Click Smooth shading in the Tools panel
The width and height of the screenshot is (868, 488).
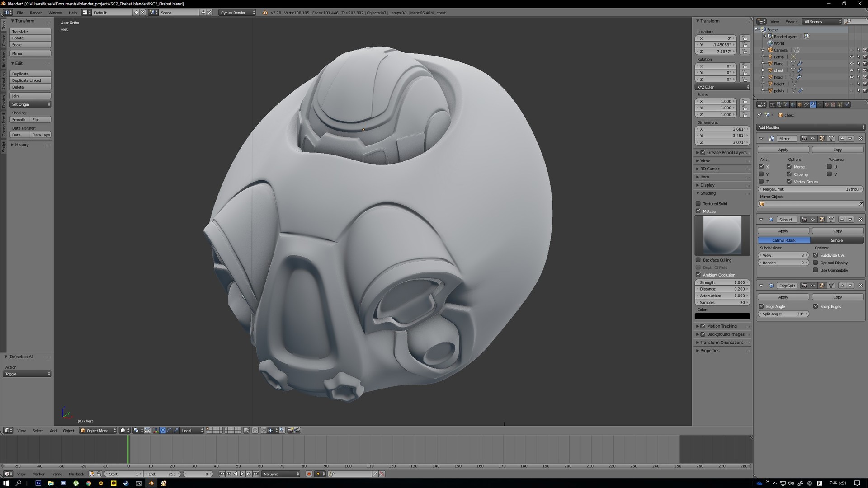point(19,119)
